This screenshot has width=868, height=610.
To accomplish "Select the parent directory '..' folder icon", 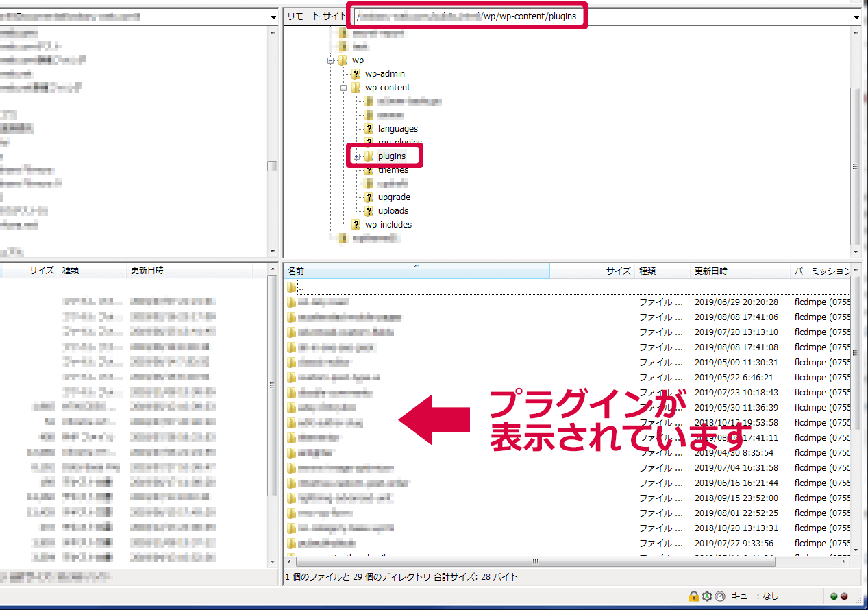I will click(x=292, y=287).
